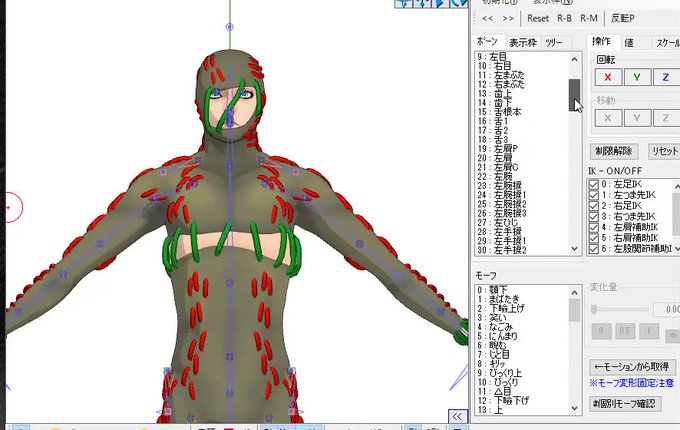This screenshot has width=680, height=430.
Task: Click the 変化量 preset 1 button
Action: (x=648, y=331)
